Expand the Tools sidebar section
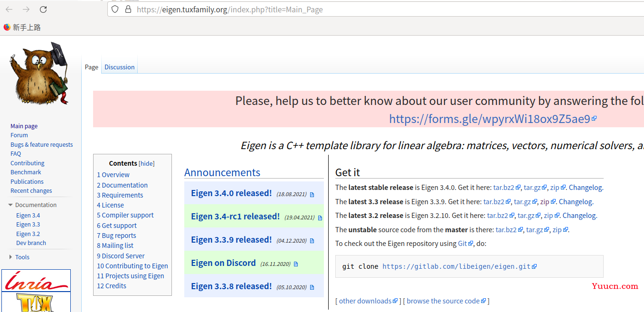The image size is (644, 312). coord(10,257)
